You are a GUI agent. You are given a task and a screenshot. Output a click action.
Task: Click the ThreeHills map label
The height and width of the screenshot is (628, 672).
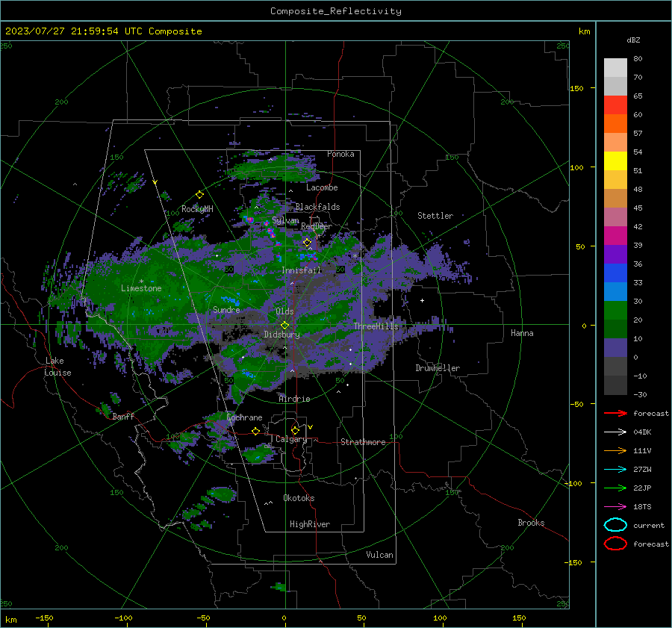376,326
